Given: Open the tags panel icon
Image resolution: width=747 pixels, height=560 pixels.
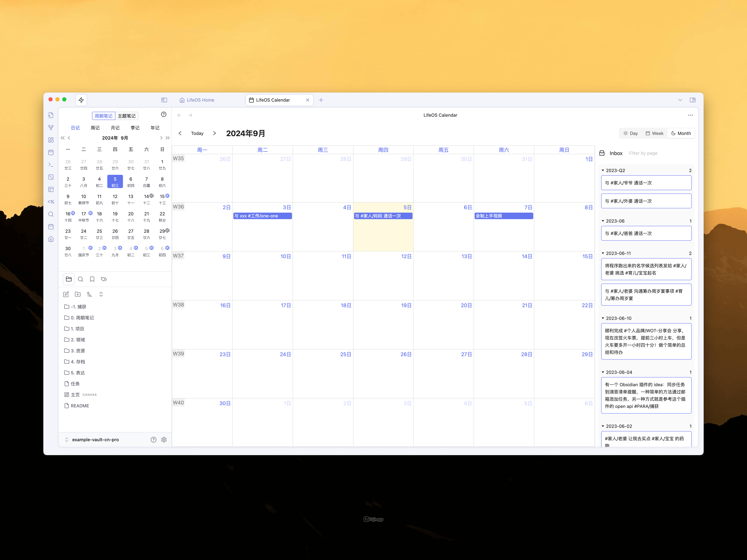Looking at the screenshot, I should [x=104, y=279].
